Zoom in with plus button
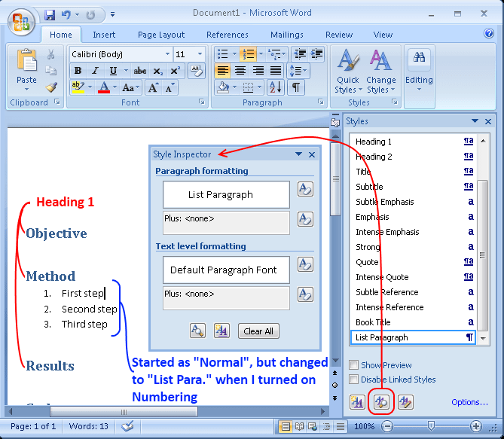This screenshot has height=439, width=504. 475,426
